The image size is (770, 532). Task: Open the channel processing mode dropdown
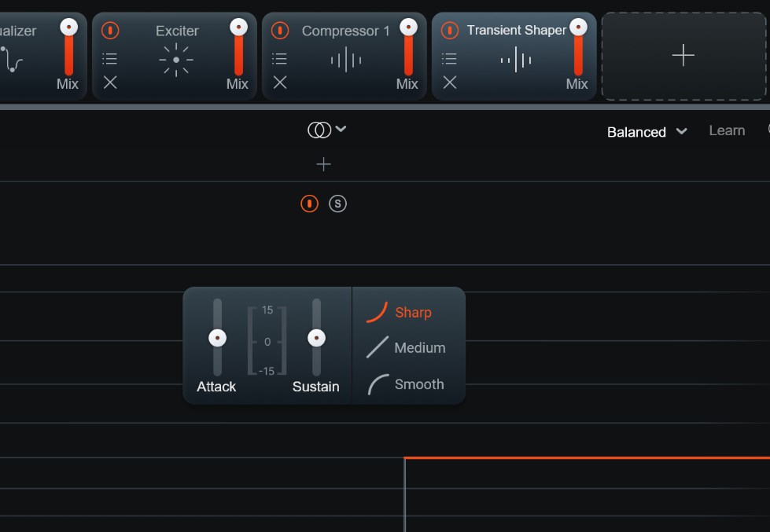point(326,130)
